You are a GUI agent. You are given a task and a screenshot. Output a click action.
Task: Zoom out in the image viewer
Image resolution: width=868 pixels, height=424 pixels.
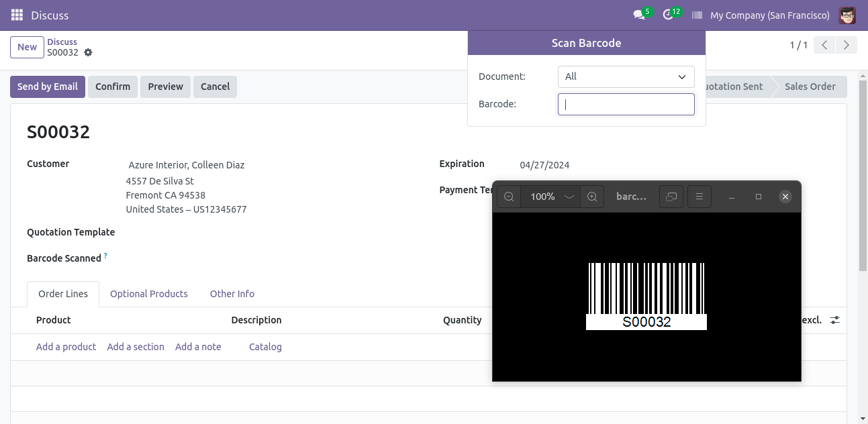(x=509, y=197)
